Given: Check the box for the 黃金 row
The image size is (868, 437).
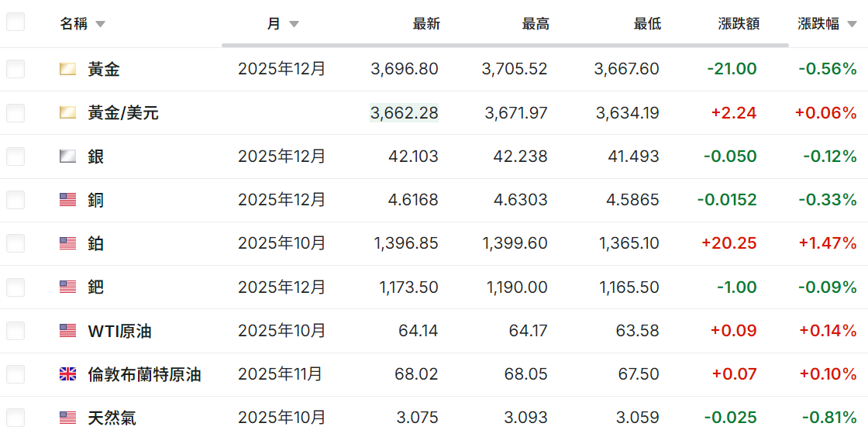Looking at the screenshot, I should (15, 69).
